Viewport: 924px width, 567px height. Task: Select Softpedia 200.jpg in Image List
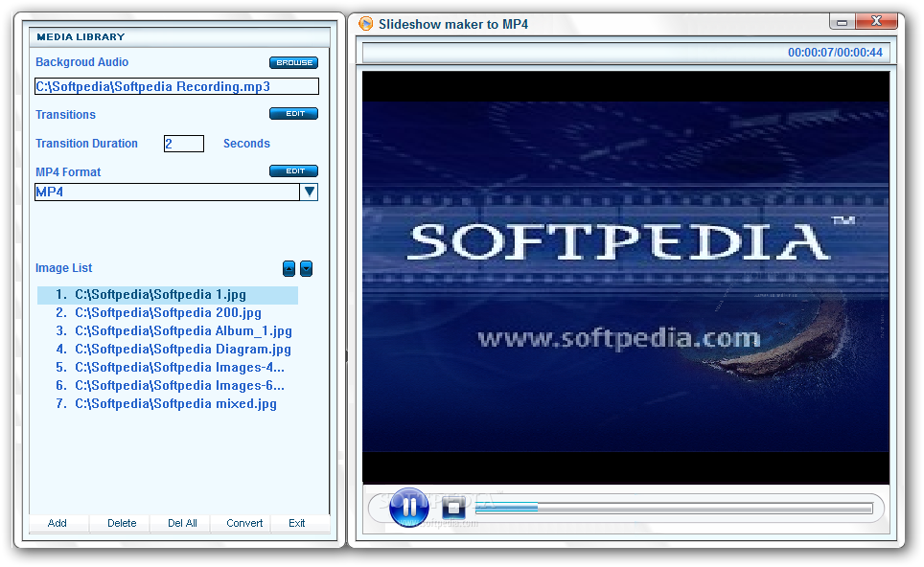[168, 313]
